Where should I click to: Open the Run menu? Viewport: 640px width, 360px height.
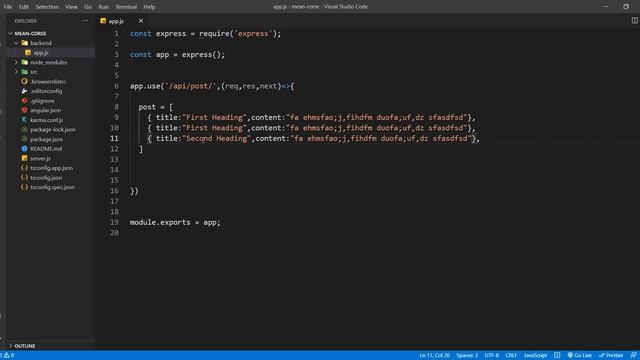[x=104, y=7]
